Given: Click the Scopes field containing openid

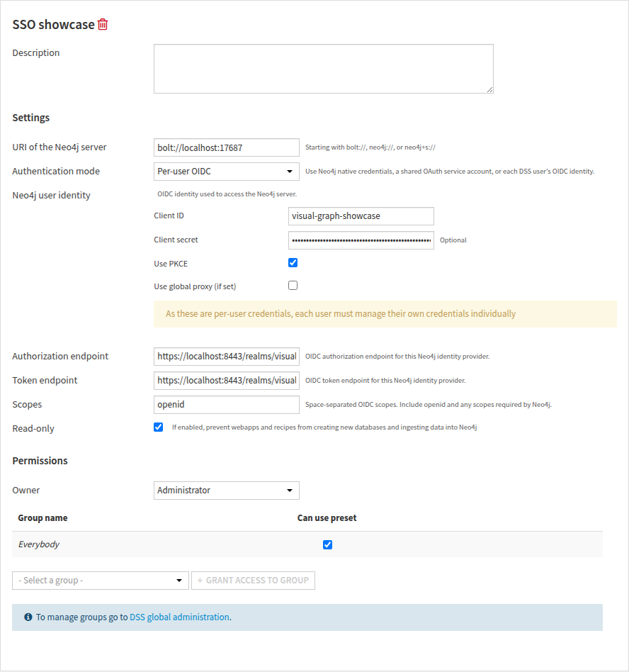Looking at the screenshot, I should [x=227, y=405].
